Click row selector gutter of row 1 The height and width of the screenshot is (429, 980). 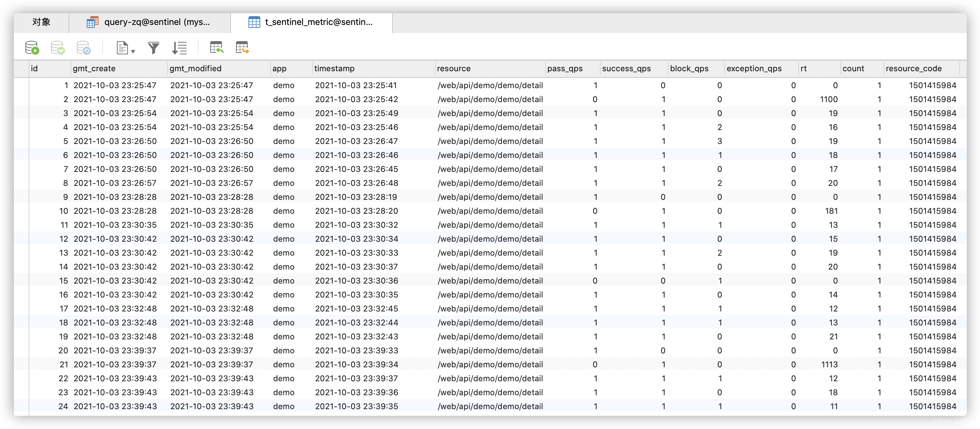pyautogui.click(x=22, y=86)
